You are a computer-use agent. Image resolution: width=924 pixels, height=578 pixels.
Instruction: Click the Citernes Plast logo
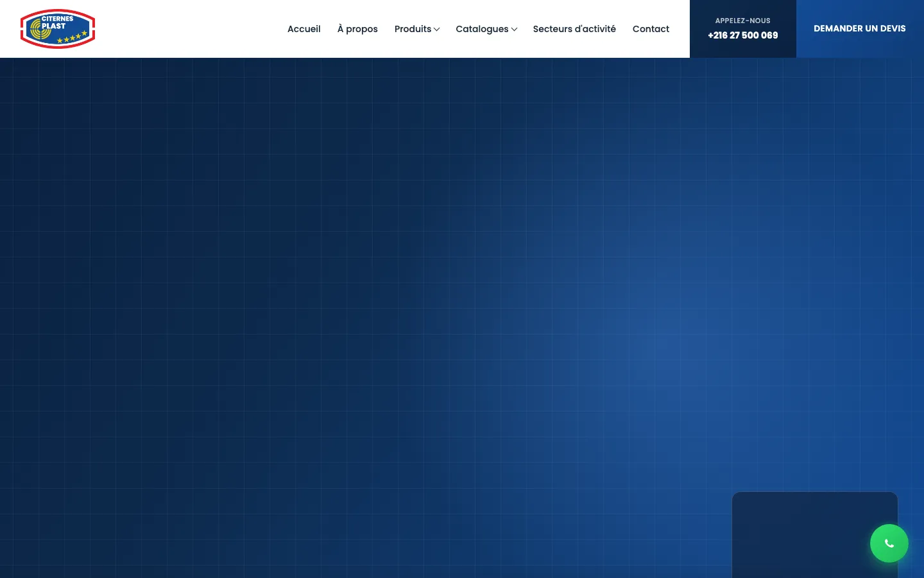tap(58, 29)
